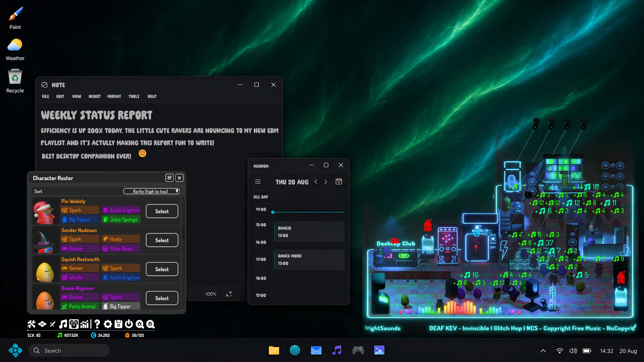The height and width of the screenshot is (362, 644).
Task: Expand the Agenda hamburger menu
Action: tap(258, 182)
